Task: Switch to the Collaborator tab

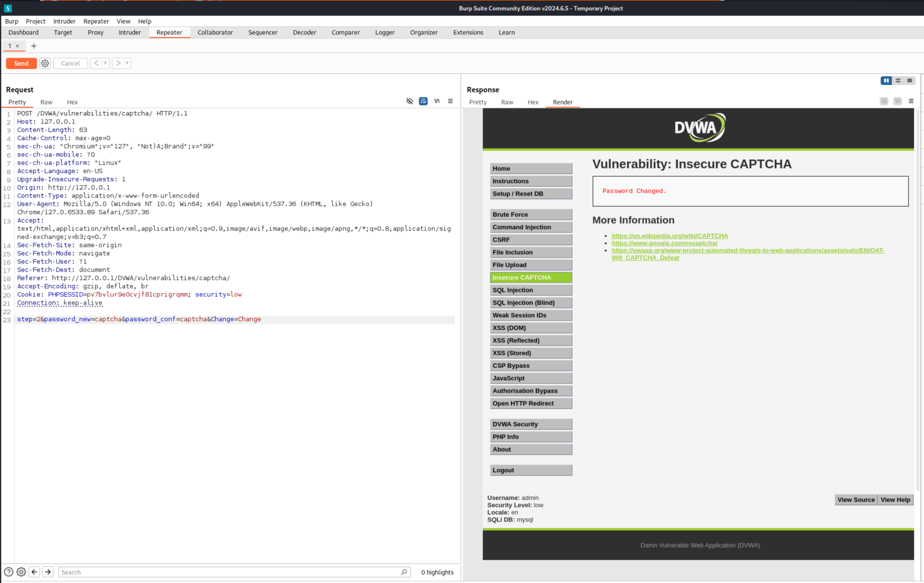Action: [x=215, y=32]
